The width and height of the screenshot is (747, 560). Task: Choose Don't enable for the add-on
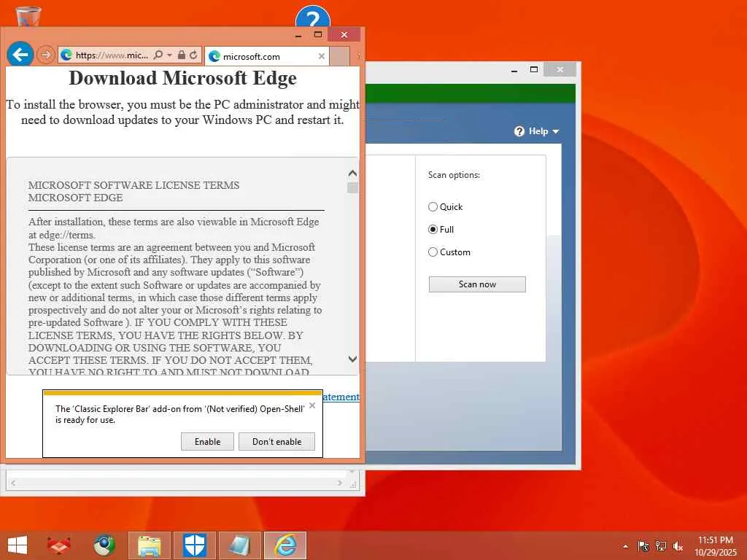[276, 441]
